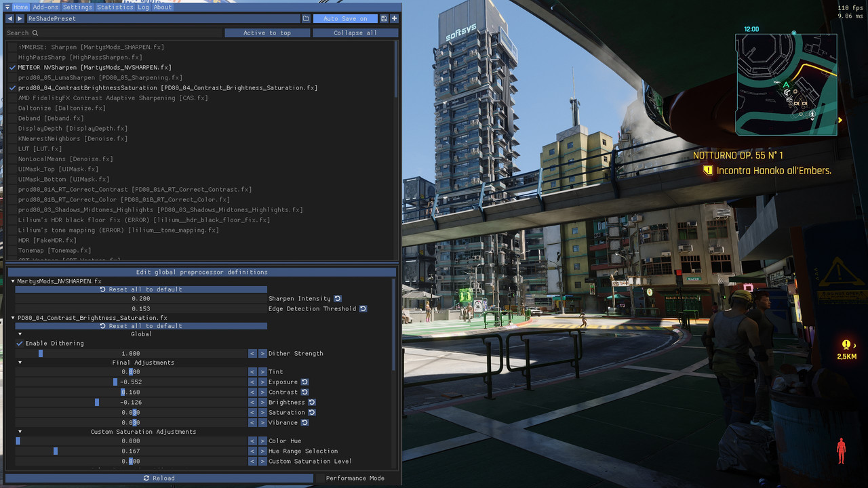The width and height of the screenshot is (868, 488).
Task: Open the preset folder browser icon
Action: click(x=306, y=19)
